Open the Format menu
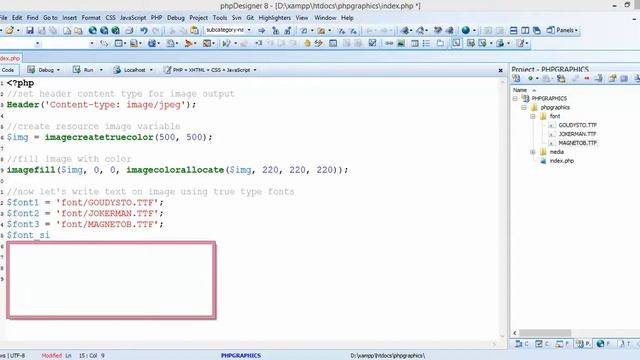This screenshot has width=640, height=360. click(91, 18)
